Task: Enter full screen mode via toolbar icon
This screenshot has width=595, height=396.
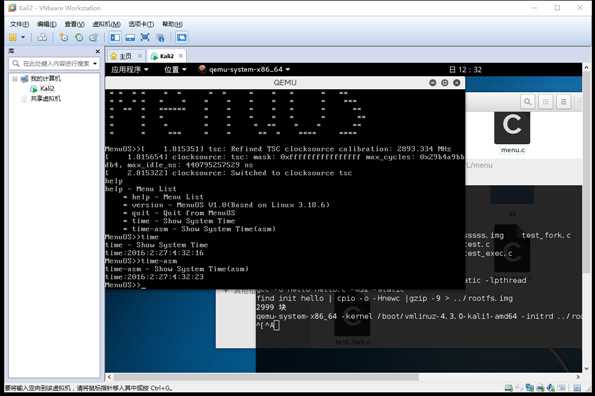Action: coord(145,37)
